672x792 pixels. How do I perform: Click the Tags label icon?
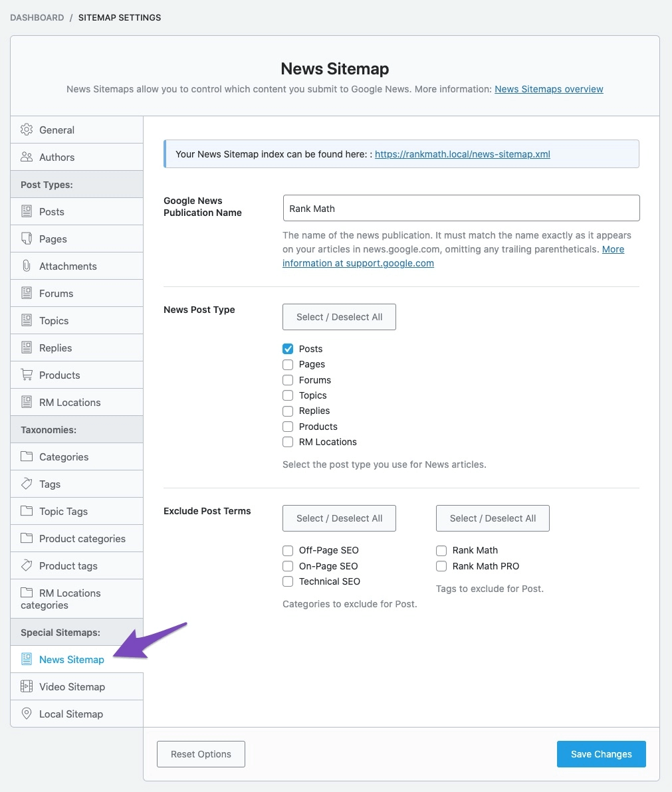tap(27, 484)
